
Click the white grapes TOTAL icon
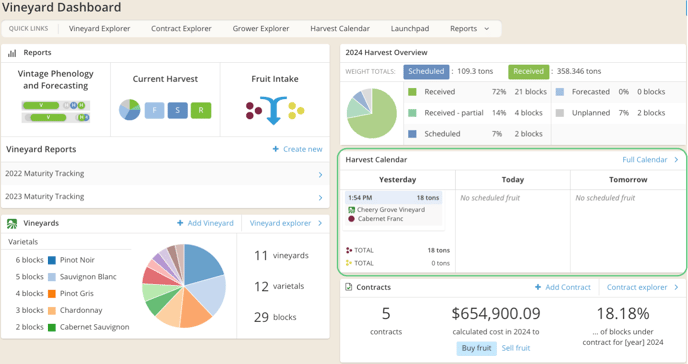tap(349, 263)
